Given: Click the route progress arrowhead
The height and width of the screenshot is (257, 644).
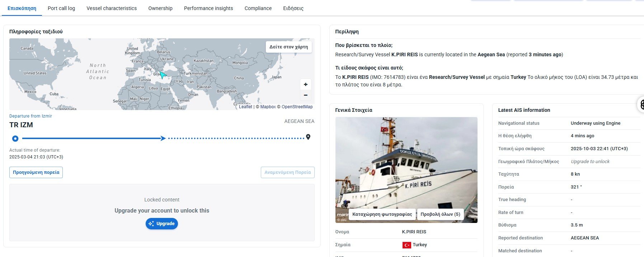Looking at the screenshot, I should point(163,138).
